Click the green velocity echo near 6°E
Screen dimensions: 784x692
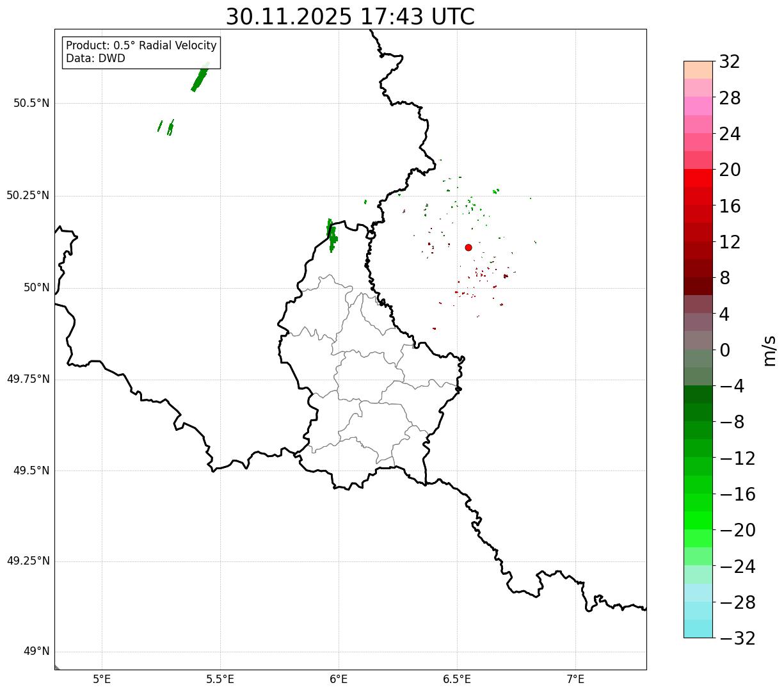point(332,235)
